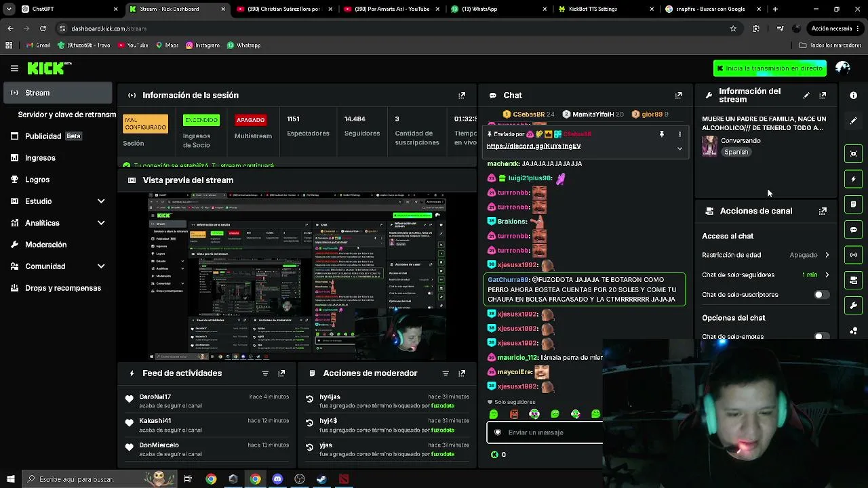Click the Conversando category thumbnail
Screen dimensions: 868x488
click(x=709, y=146)
